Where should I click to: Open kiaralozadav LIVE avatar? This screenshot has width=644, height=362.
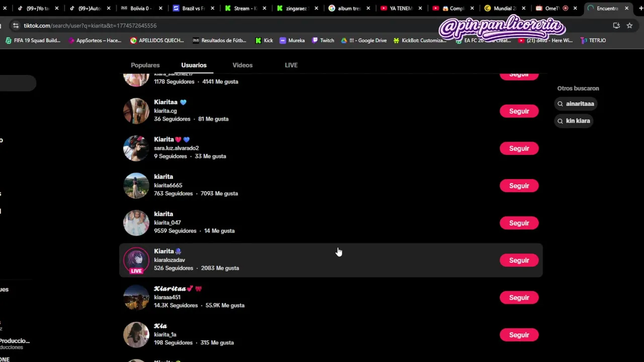coord(136,260)
